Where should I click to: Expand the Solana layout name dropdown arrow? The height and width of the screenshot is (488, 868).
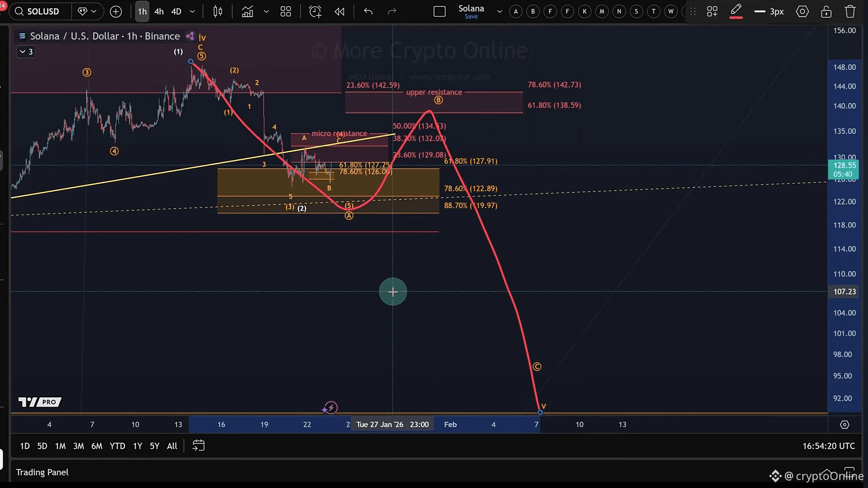click(x=500, y=12)
